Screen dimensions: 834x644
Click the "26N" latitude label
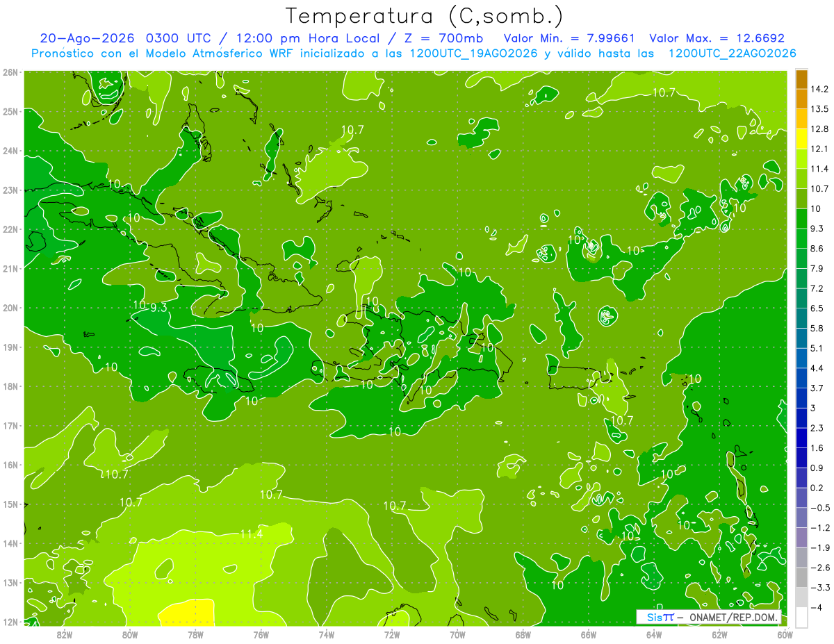(10, 72)
